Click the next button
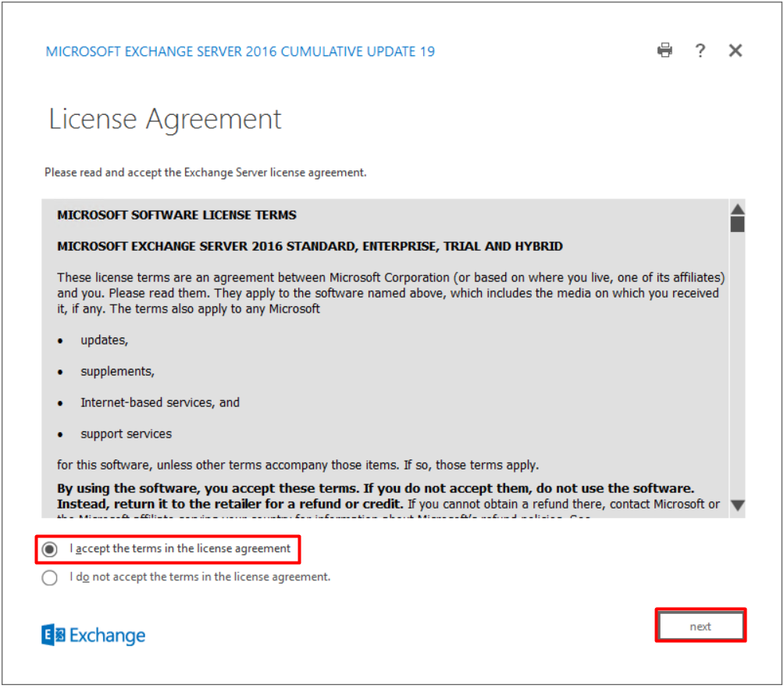Screen dimensions: 784x689 [700, 626]
